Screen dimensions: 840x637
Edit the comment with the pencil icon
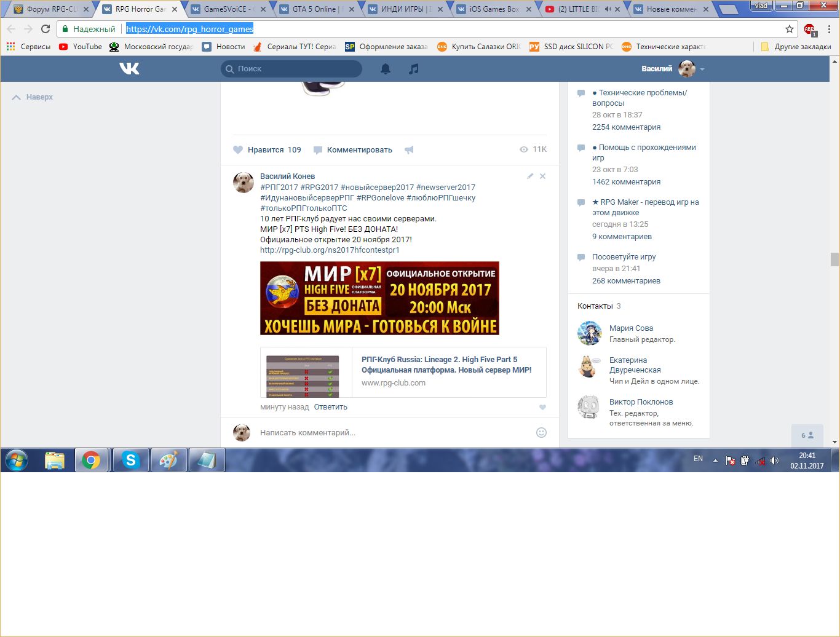tap(530, 176)
